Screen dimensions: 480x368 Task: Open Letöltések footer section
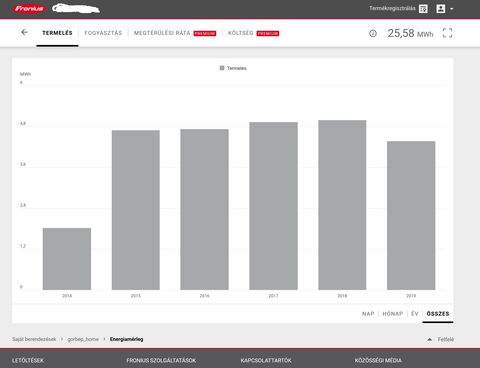[x=28, y=360]
